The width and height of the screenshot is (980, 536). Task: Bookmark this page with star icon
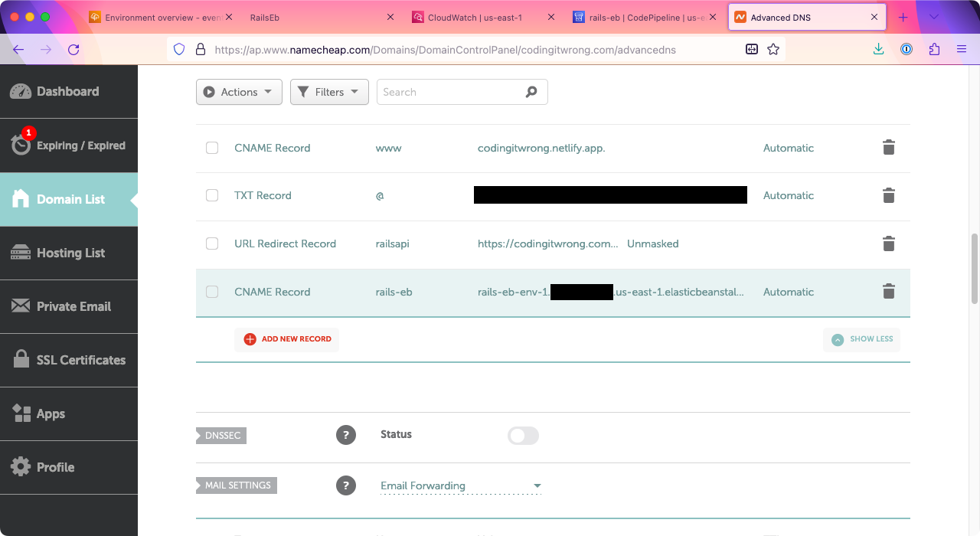pos(773,49)
